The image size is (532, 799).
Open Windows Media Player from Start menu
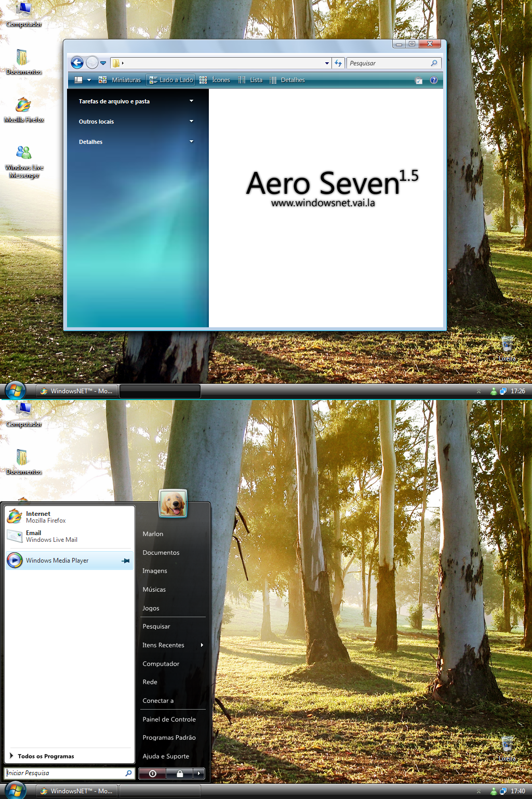[70, 561]
